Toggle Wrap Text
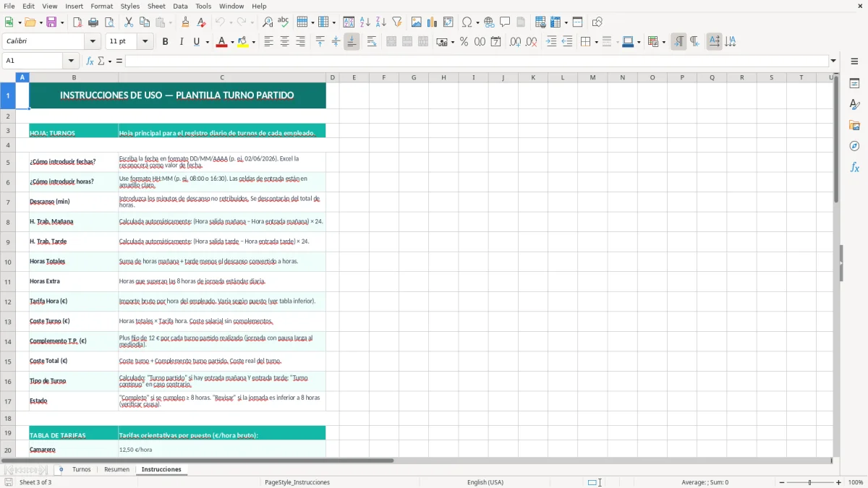The image size is (868, 488). point(372,42)
